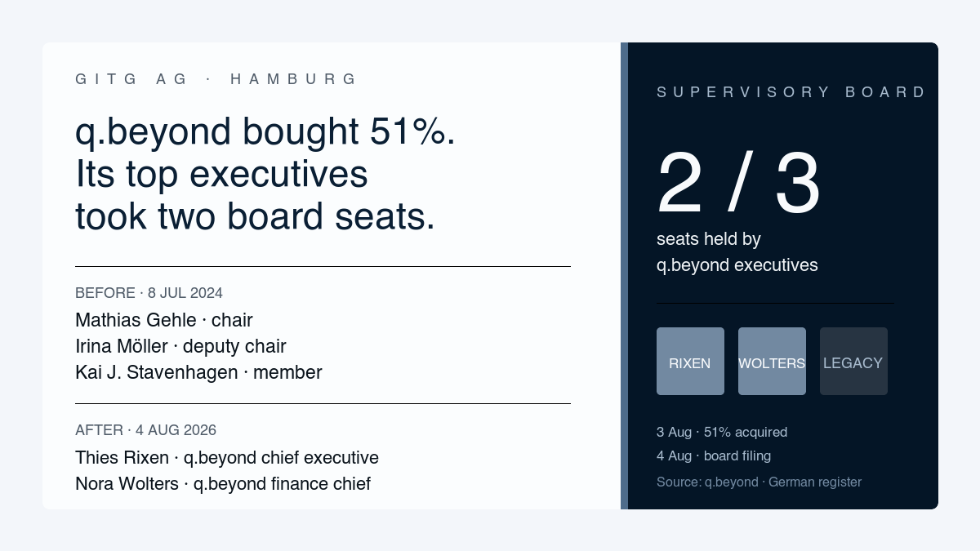Open the q.beyond German register source

click(x=759, y=482)
